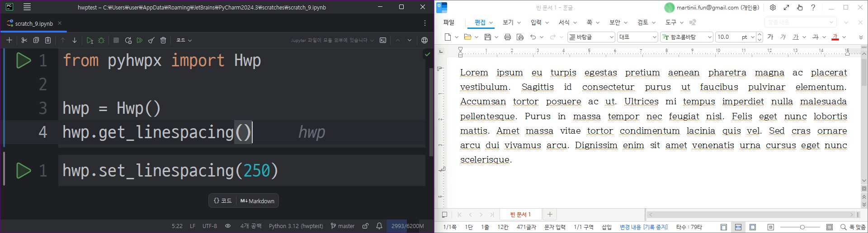
Task: Open the master git branch widget
Action: tap(343, 226)
